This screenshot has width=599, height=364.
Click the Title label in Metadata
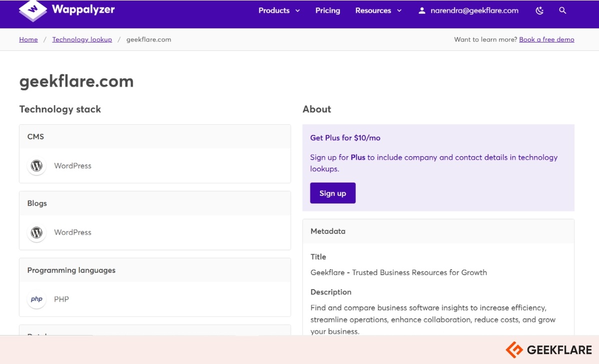tap(318, 257)
